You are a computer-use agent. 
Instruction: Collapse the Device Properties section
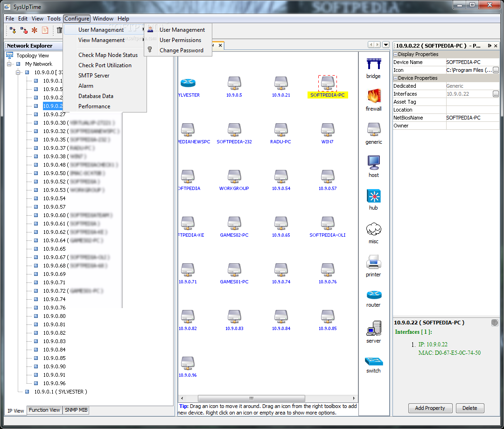pyautogui.click(x=396, y=78)
